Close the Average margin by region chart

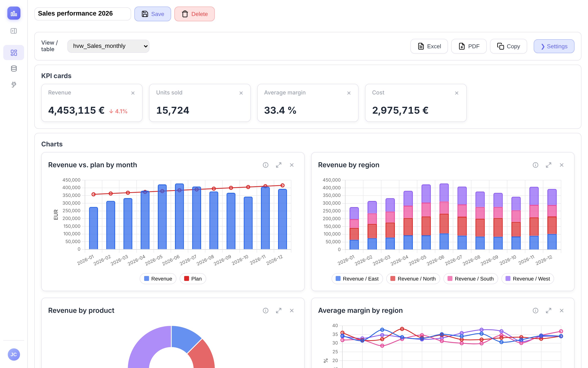(x=562, y=311)
